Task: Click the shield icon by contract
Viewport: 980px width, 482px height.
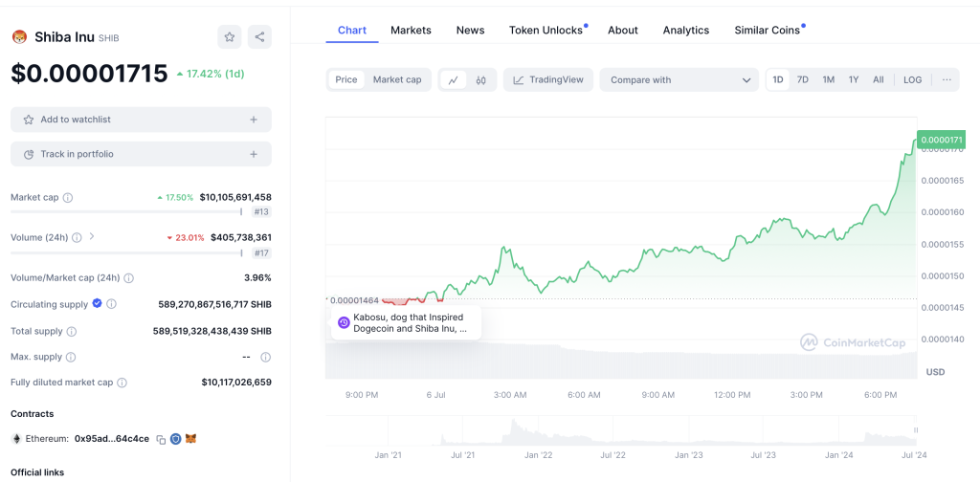Action: click(x=176, y=439)
